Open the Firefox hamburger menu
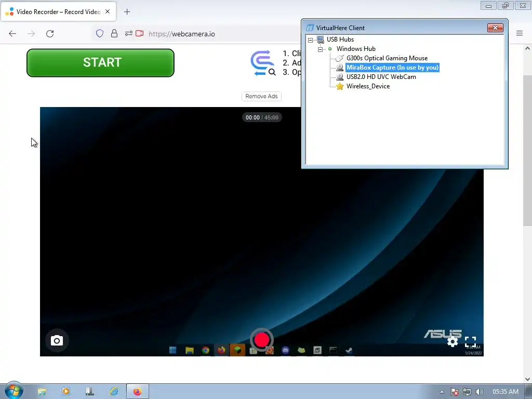Screen dimensions: 532x399 [x=520, y=33]
